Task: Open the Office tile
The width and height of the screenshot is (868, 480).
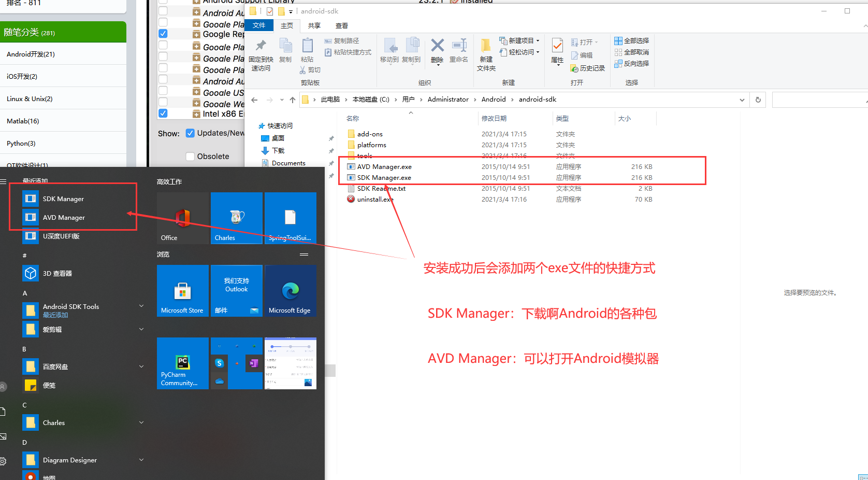Action: (x=183, y=218)
